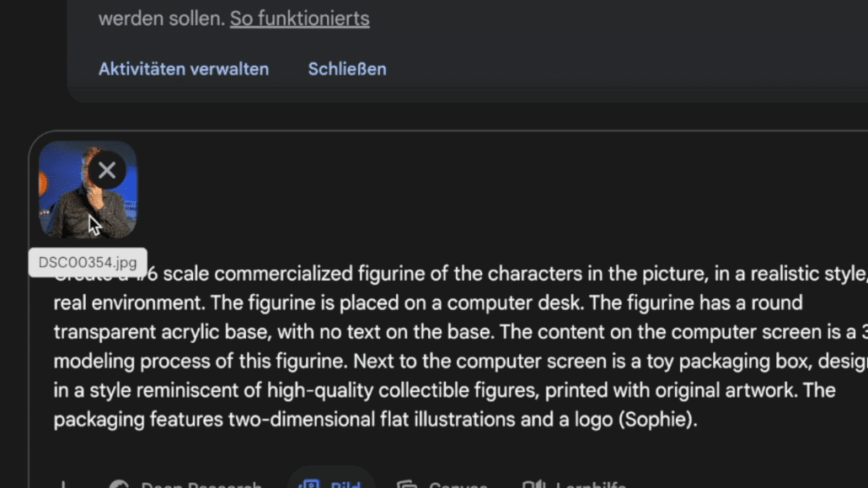Toggle the highlighted Bild chip label
The image size is (868, 488).
346,484
